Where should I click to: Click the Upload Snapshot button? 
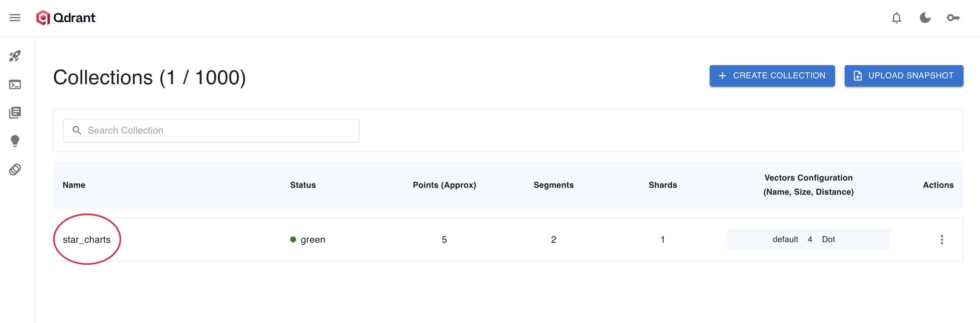coord(904,76)
